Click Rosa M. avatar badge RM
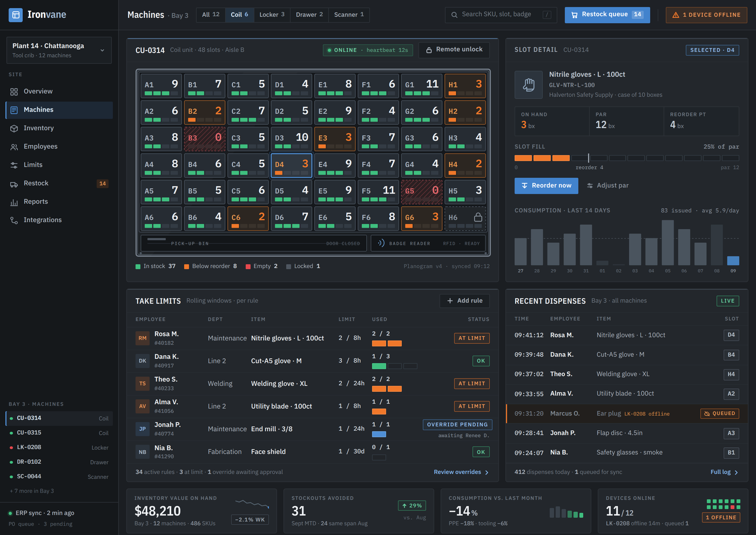 pyautogui.click(x=143, y=338)
